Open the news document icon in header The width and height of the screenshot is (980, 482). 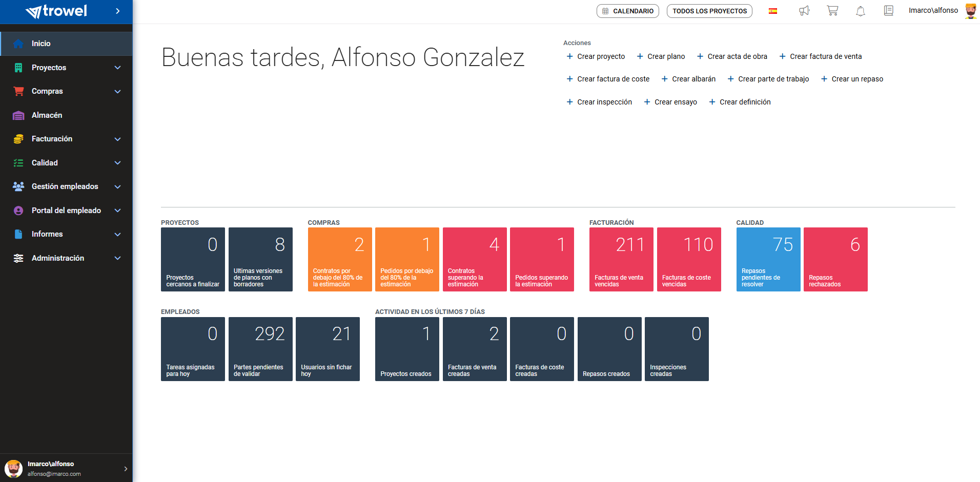coord(888,11)
